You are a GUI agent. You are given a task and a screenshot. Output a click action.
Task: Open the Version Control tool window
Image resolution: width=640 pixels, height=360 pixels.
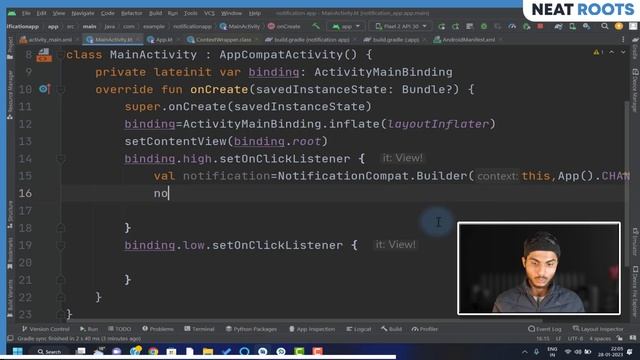[46, 329]
